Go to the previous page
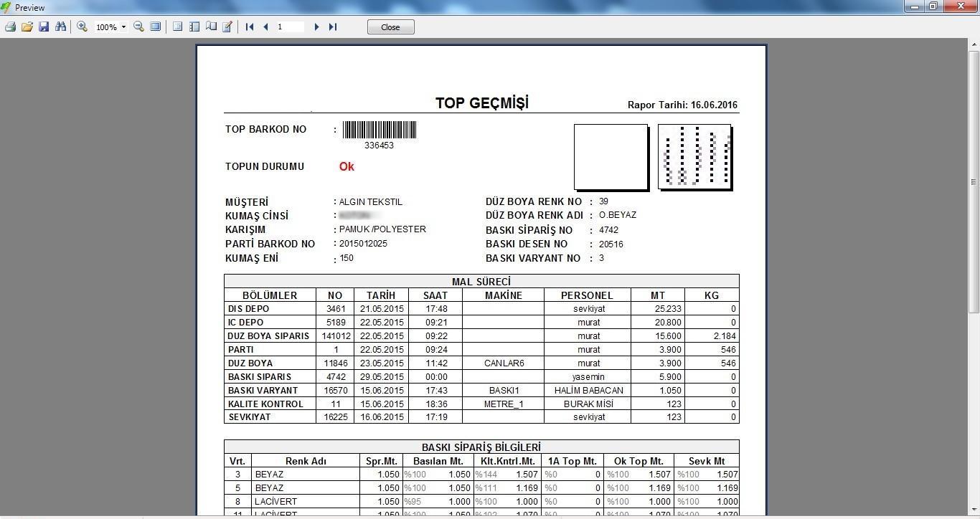 pos(266,27)
